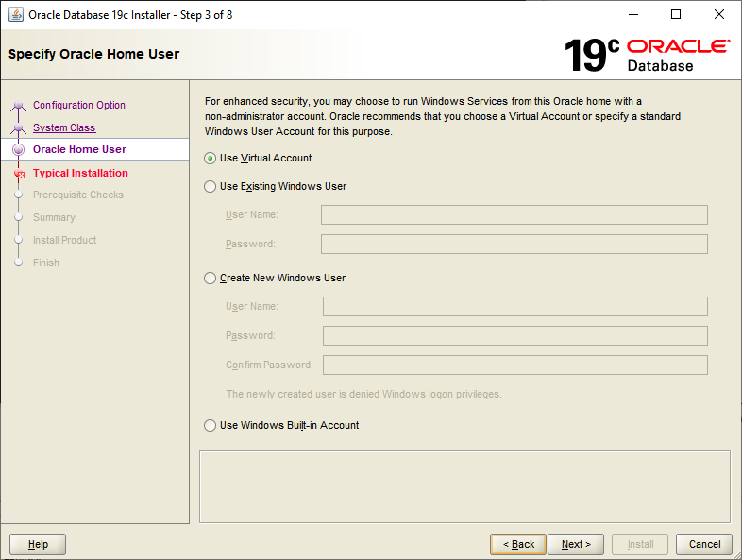Maximize the installer window

(x=676, y=15)
